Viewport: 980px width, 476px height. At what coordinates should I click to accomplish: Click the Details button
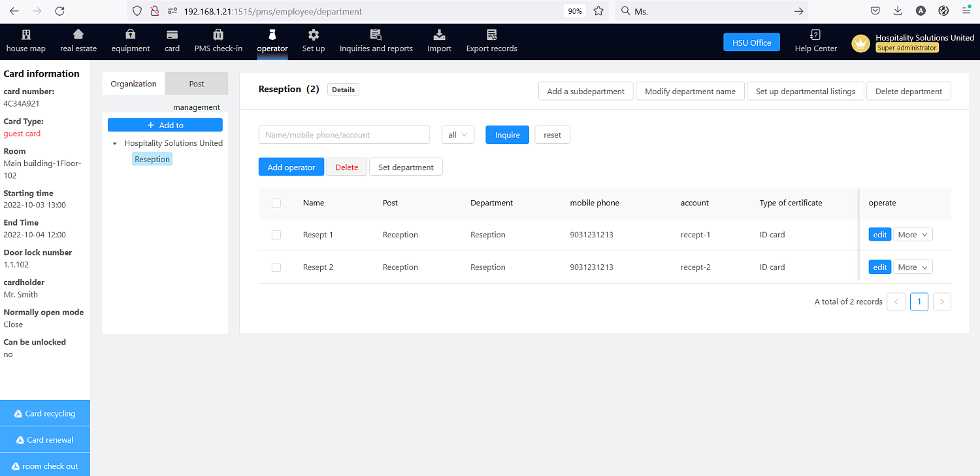click(343, 90)
